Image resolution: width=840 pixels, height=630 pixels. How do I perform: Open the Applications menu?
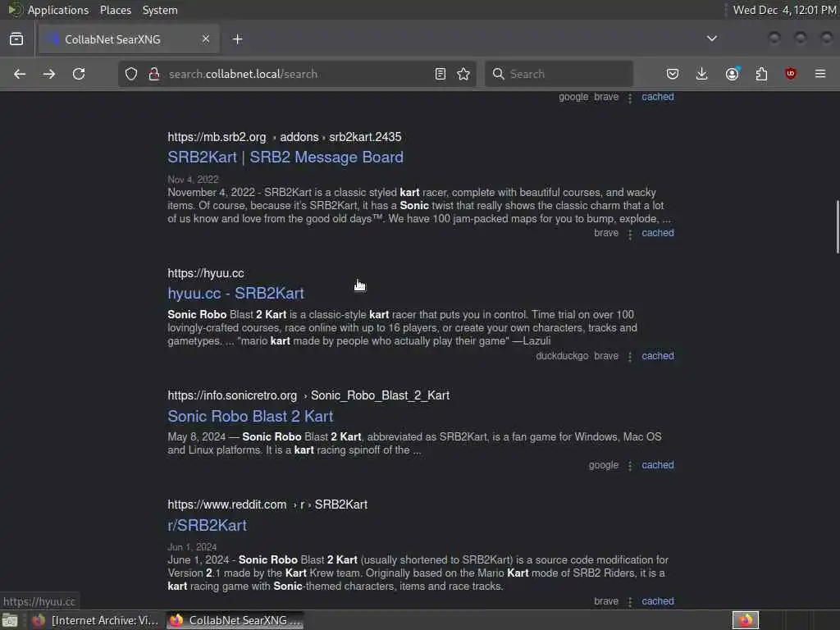pyautogui.click(x=58, y=10)
